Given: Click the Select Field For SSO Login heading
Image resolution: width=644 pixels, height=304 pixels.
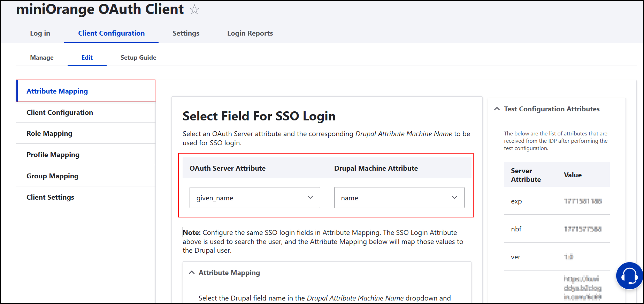Looking at the screenshot, I should [259, 116].
